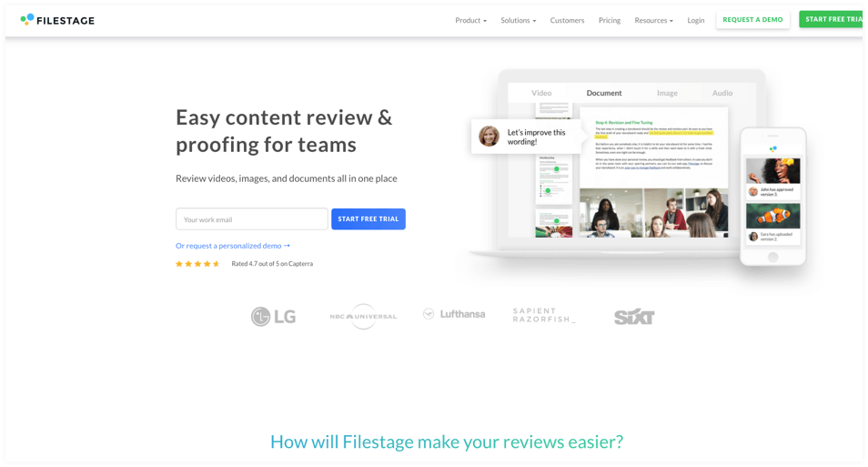Select the Document tab in the preview
Image resolution: width=868 pixels, height=467 pixels.
point(604,93)
